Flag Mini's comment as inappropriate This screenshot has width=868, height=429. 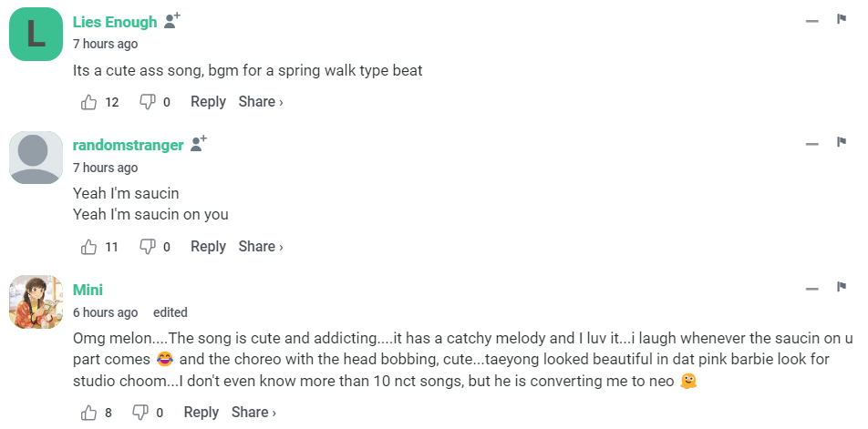coord(842,288)
